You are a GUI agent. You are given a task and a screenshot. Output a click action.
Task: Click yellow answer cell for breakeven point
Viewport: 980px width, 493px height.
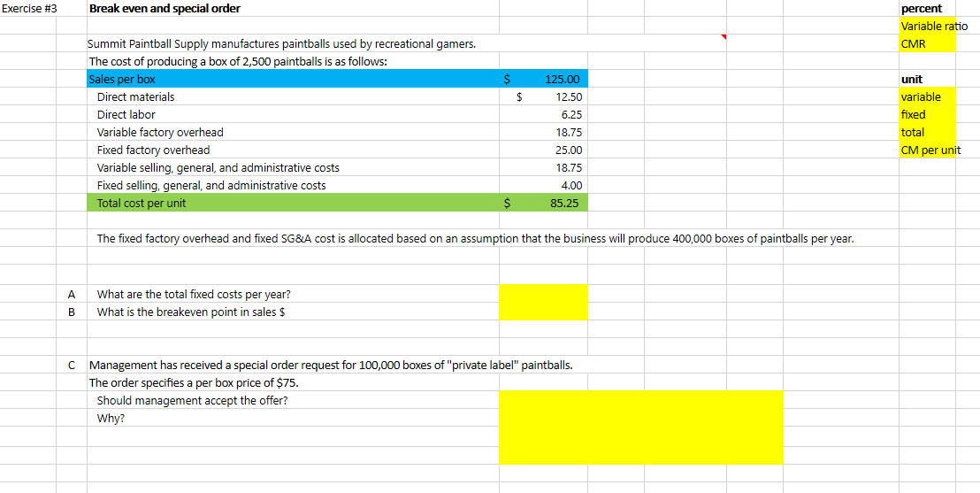tap(543, 311)
